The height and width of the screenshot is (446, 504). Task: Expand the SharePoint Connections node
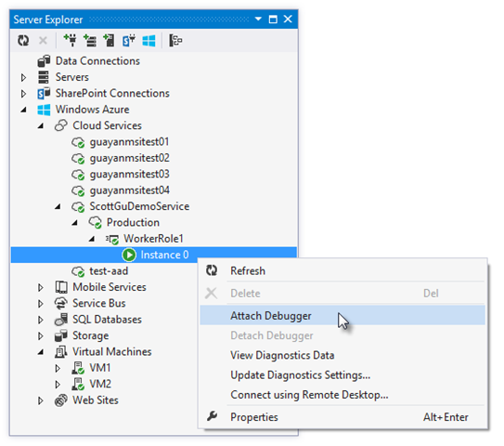click(23, 94)
